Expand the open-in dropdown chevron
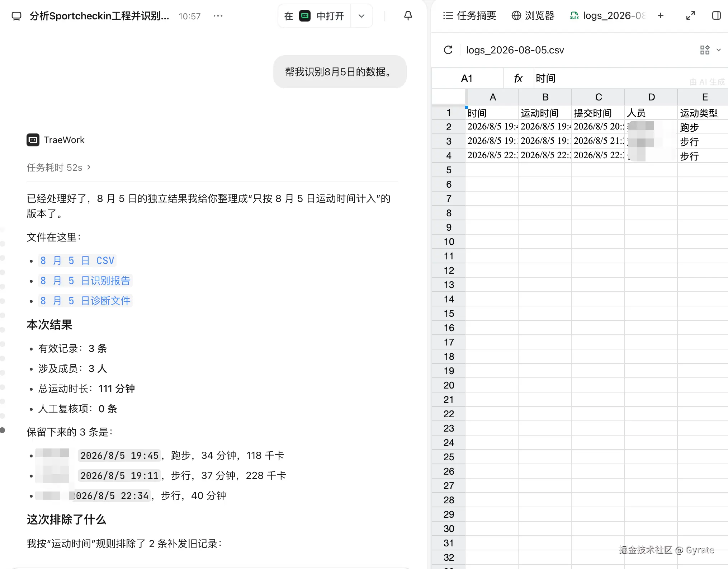The image size is (728, 569). click(x=361, y=16)
